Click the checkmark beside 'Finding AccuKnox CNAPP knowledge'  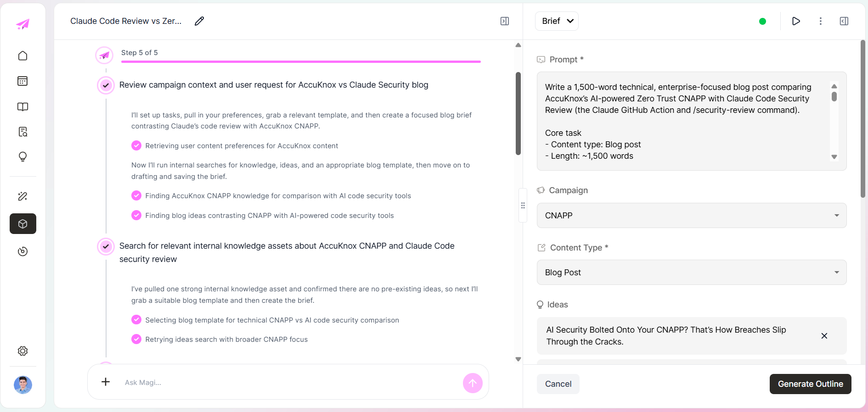point(136,195)
